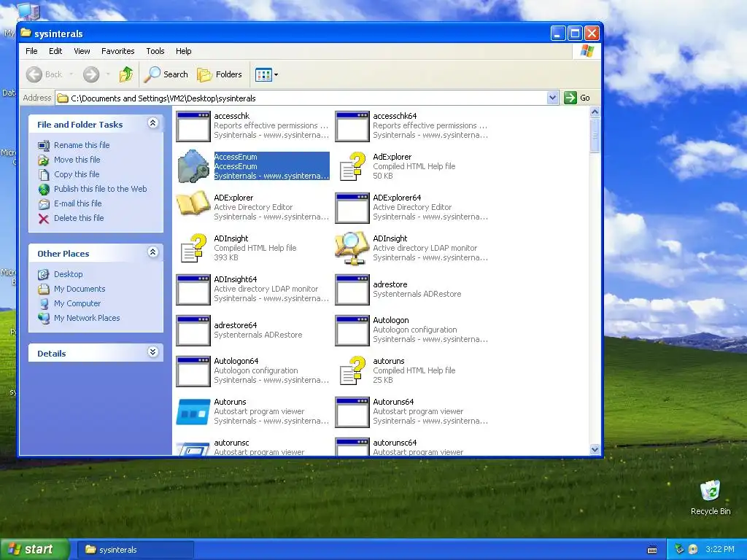This screenshot has height=560, width=747.
Task: Click the Autoruns64 application icon
Action: pos(352,413)
